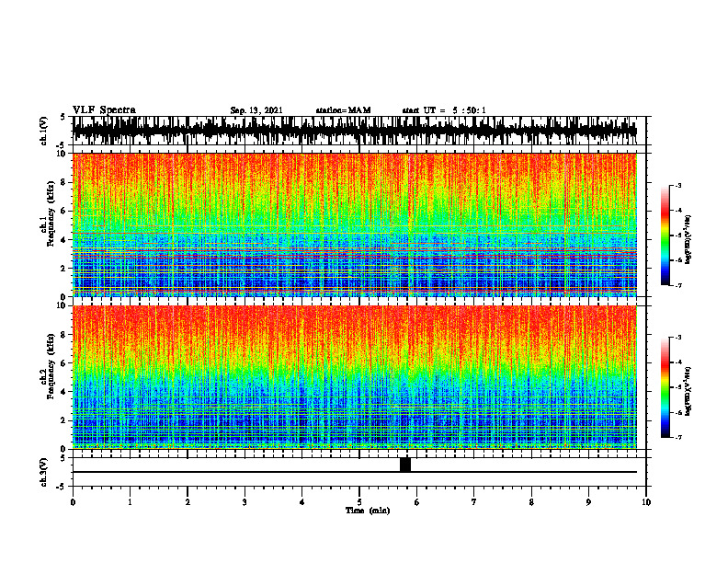Click the ch.1 color scale "log(PSD)" unit label
Viewport: 728px width, 563px height.
pos(688,239)
